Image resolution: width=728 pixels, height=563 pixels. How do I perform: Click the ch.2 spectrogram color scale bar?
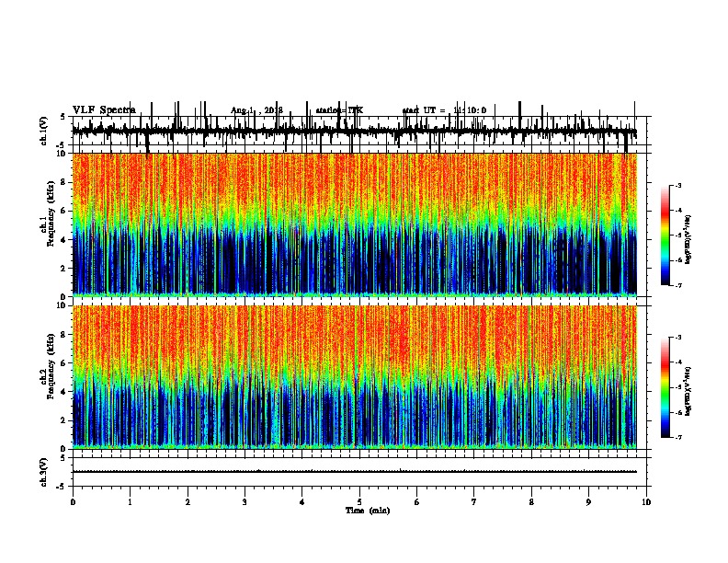click(665, 387)
